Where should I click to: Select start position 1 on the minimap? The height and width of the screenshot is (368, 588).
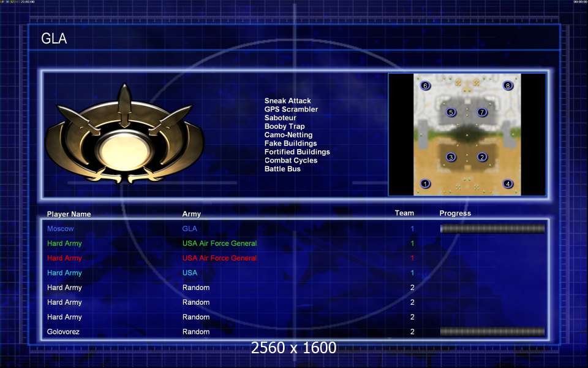pos(425,183)
